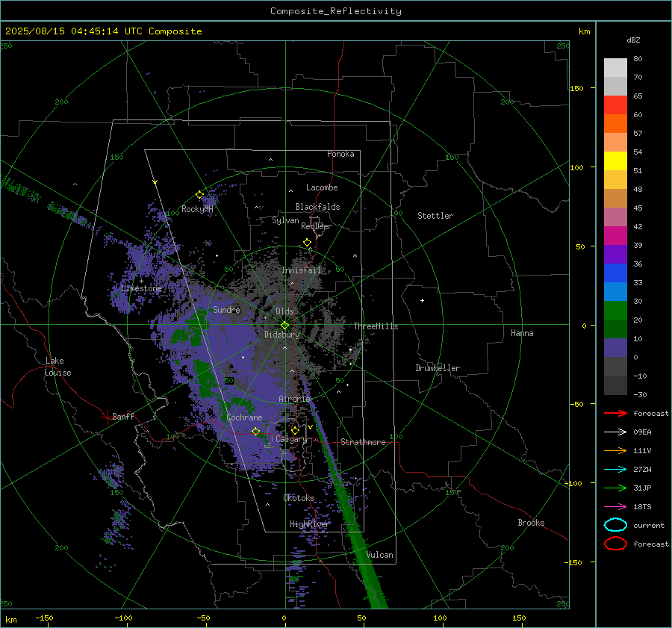This screenshot has height=628, width=672.
Task: Select the green 30 dBZ color swatch
Action: 615,311
